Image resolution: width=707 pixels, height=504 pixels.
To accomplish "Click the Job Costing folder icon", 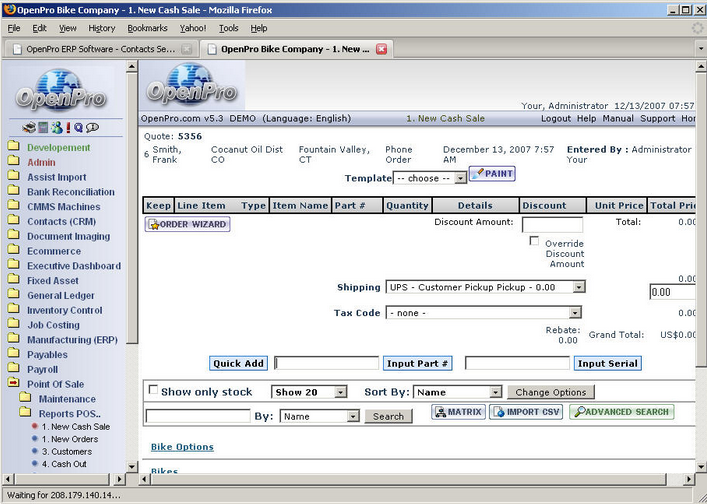I will pyautogui.click(x=14, y=324).
